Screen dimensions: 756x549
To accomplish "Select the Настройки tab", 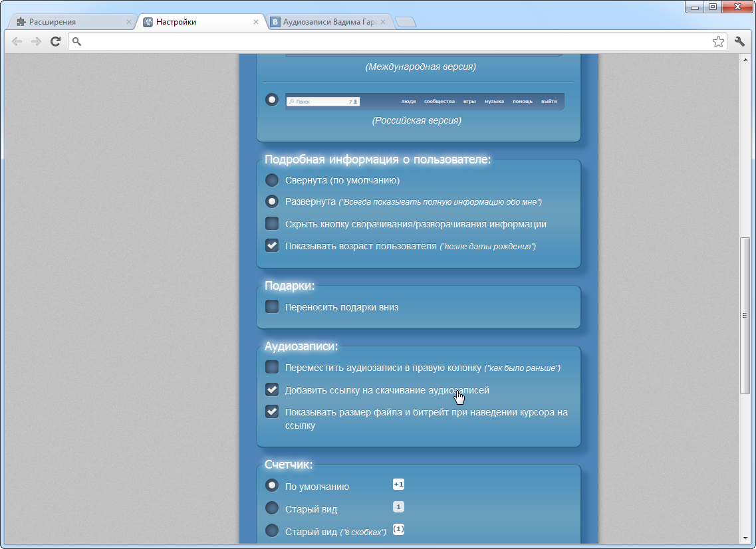I will click(x=200, y=22).
